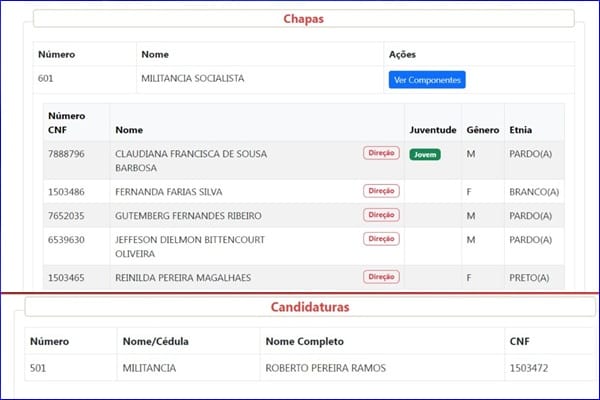Image resolution: width=600 pixels, height=400 pixels.
Task: Select Direção badge for Jeffeson Dielmon Bittencourt
Action: pyautogui.click(x=382, y=238)
